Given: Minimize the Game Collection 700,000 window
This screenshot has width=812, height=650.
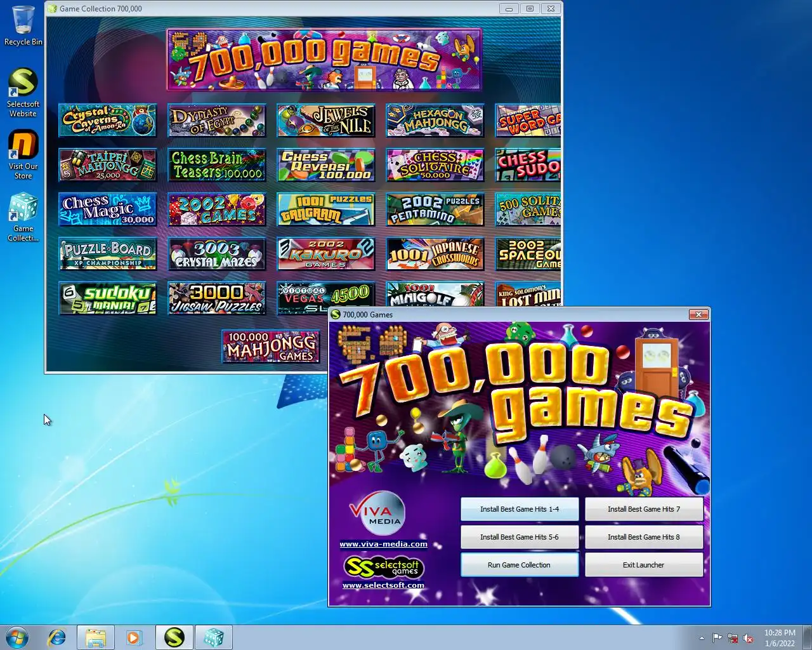Looking at the screenshot, I should point(508,8).
